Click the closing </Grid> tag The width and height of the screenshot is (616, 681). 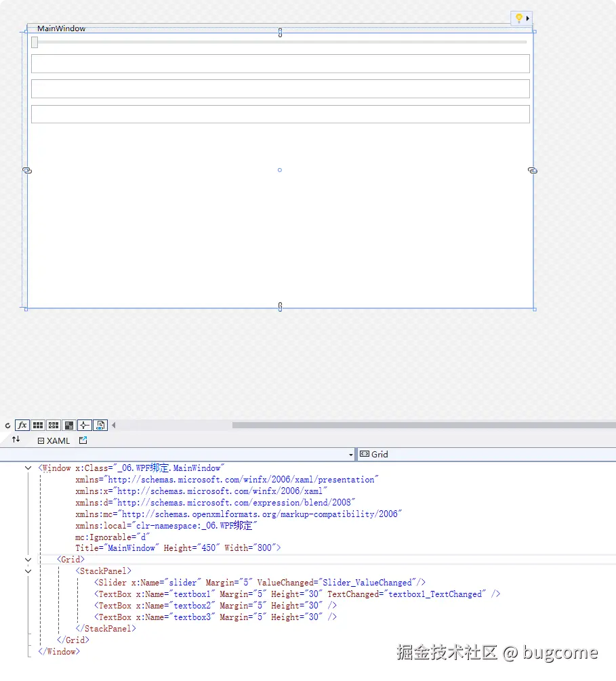[x=73, y=640]
